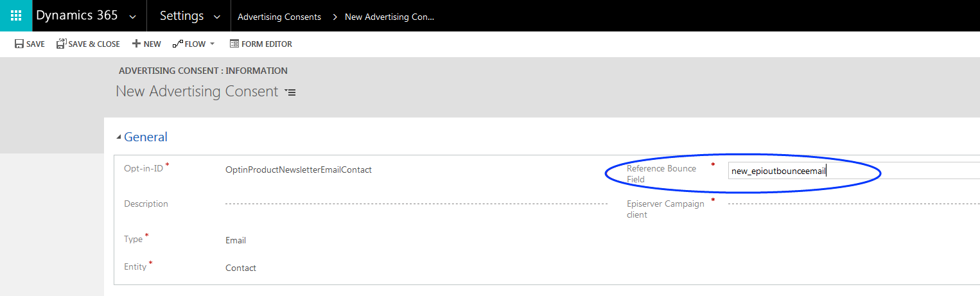Select New Advertising Consent breadcrumb
Screen dimensions: 980x296
389,17
